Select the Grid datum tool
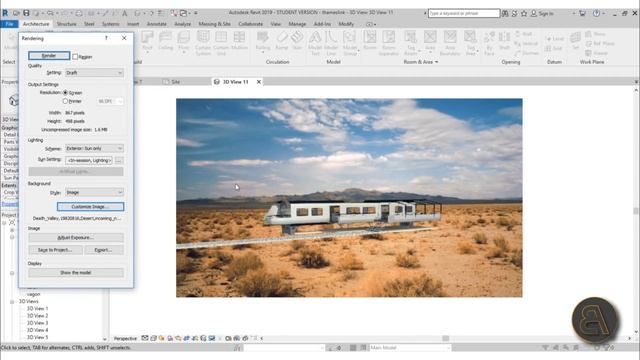 coord(554,48)
